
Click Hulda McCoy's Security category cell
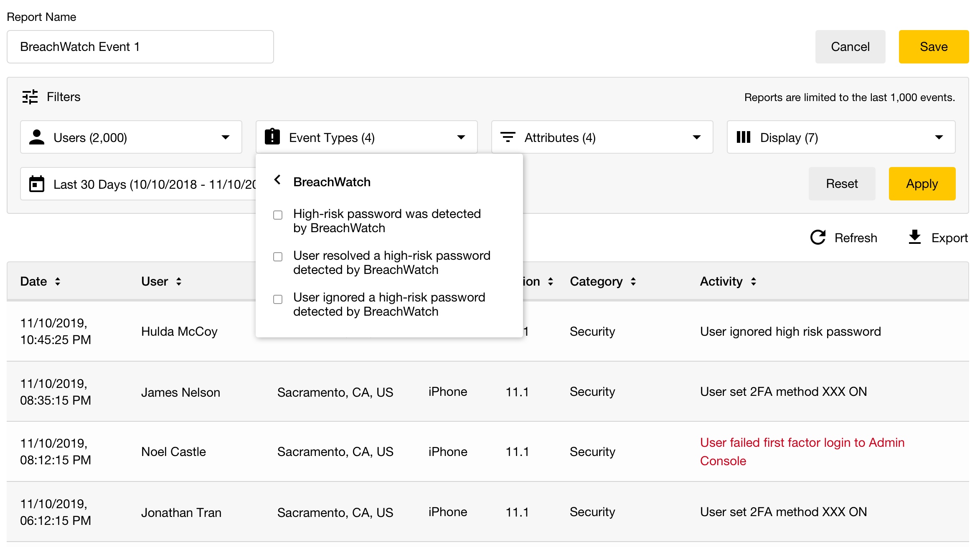point(592,332)
